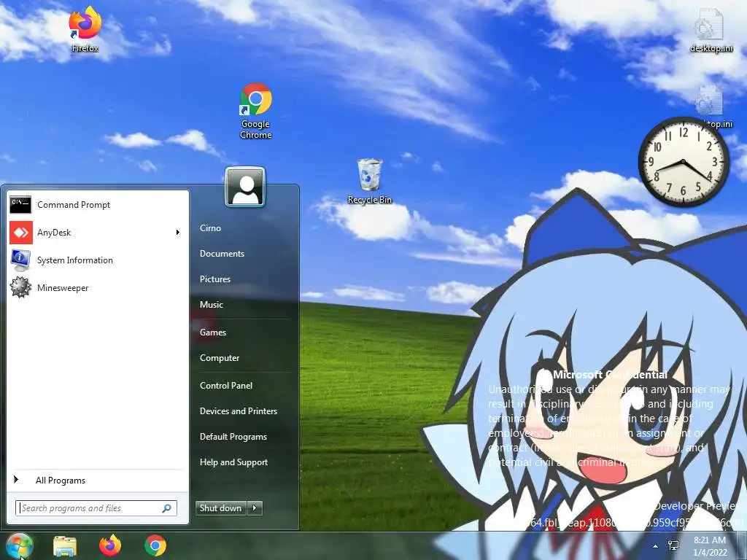Open the Google Chrome desktop shortcut
This screenshot has width=747, height=560.
[255, 111]
